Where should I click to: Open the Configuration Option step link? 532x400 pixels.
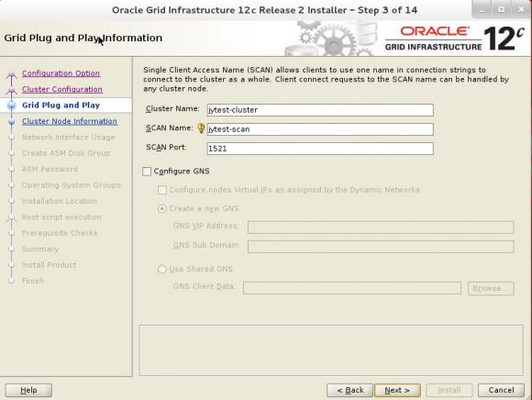[61, 73]
